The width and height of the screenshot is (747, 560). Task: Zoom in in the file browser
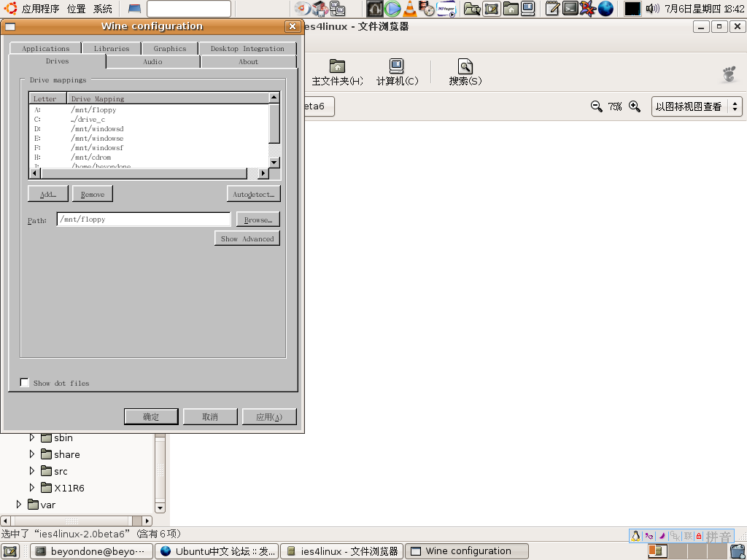[x=635, y=106]
